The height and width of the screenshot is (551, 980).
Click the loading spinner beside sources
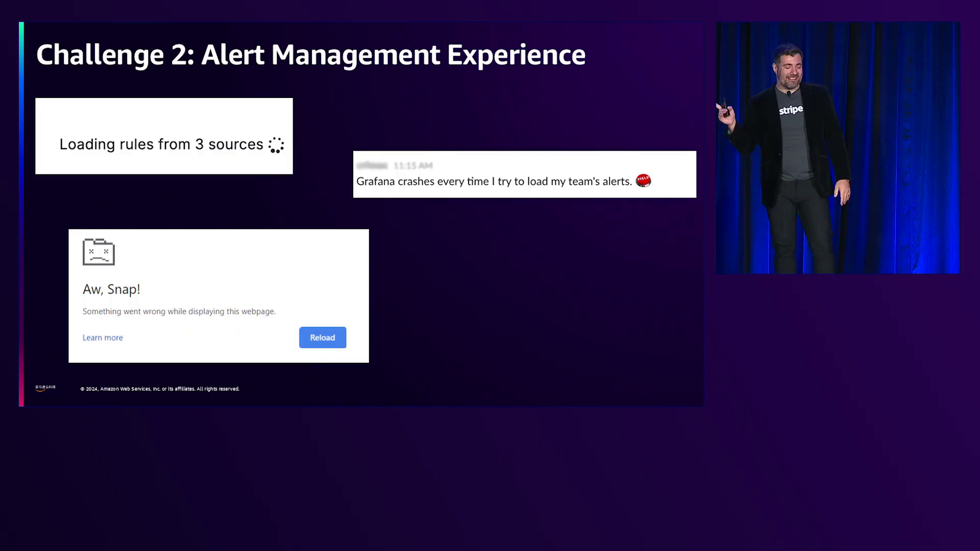click(276, 145)
